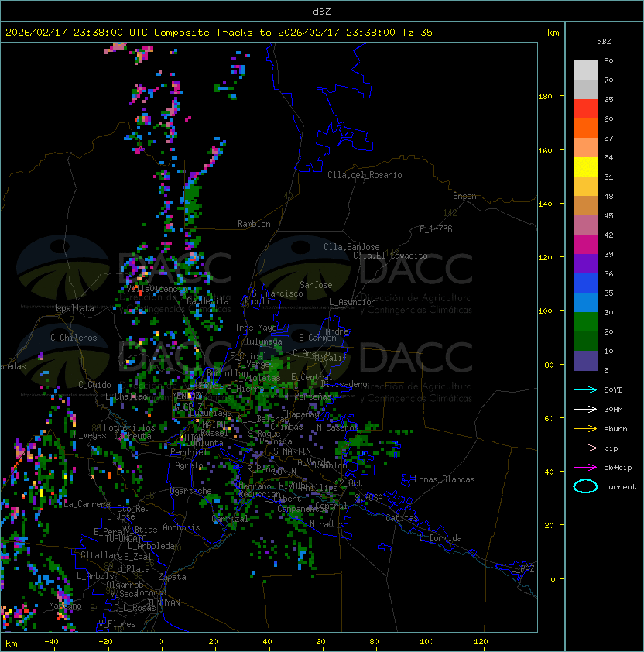Click the Composite Tracks timestamp header

(x=219, y=33)
